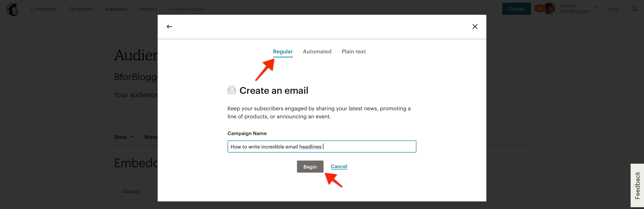Switch to the Plain-text tab
644x209 pixels.
coord(354,51)
